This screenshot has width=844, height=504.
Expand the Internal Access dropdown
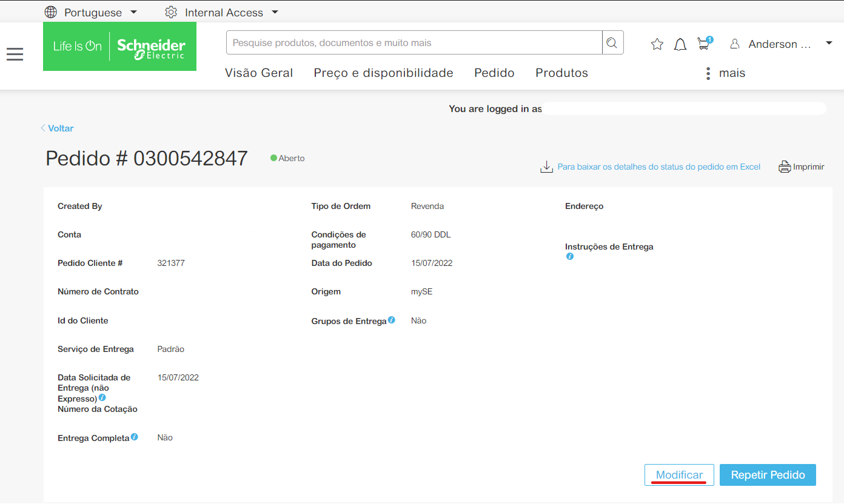coord(275,12)
